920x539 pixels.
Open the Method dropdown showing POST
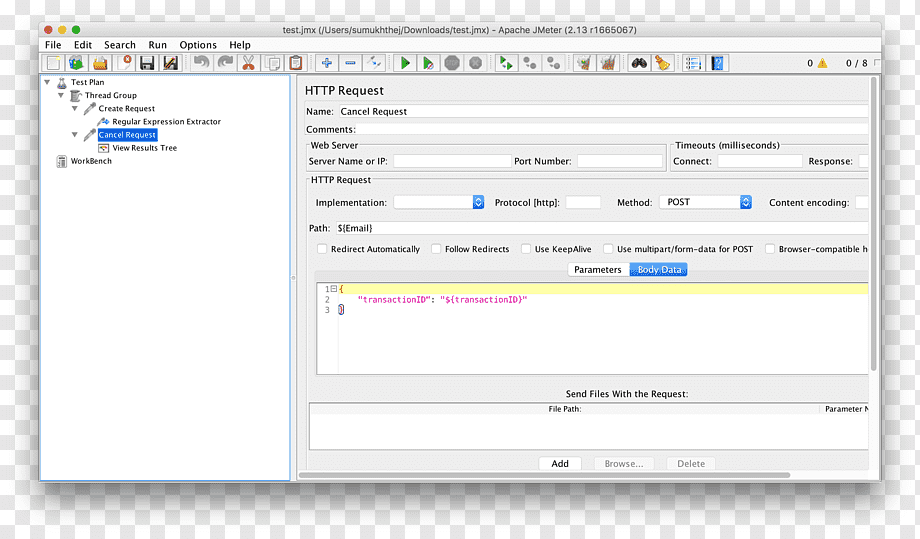click(706, 202)
